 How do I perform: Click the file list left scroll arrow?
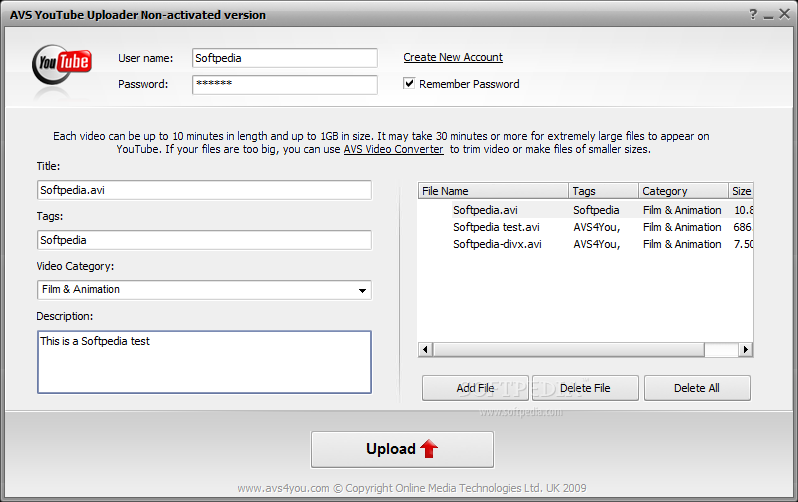coord(425,350)
